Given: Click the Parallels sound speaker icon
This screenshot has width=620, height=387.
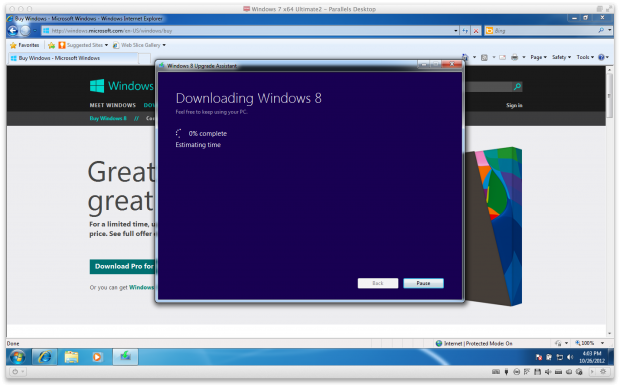Looking at the screenshot, I should [x=548, y=372].
